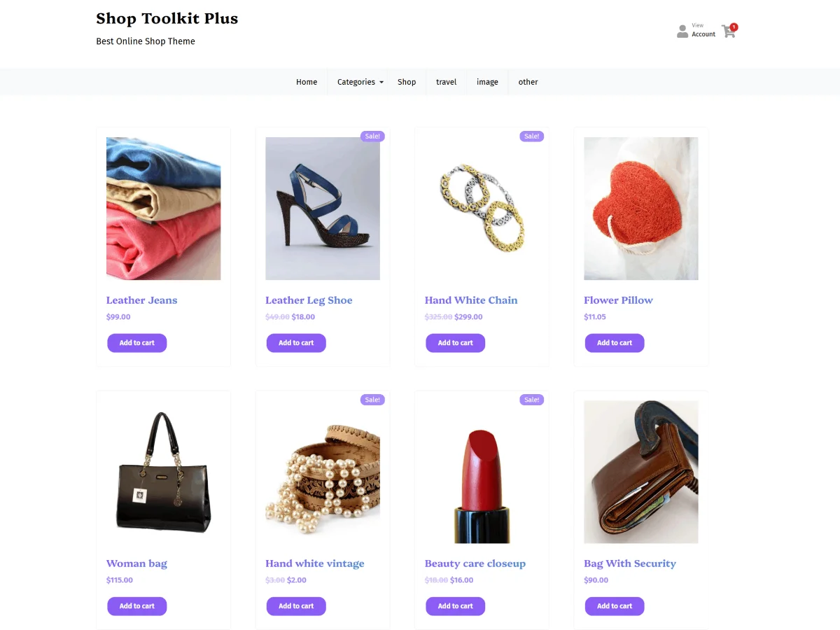Open the Flower Pillow product title
Viewport: 840px width, 630px height.
pyautogui.click(x=618, y=300)
